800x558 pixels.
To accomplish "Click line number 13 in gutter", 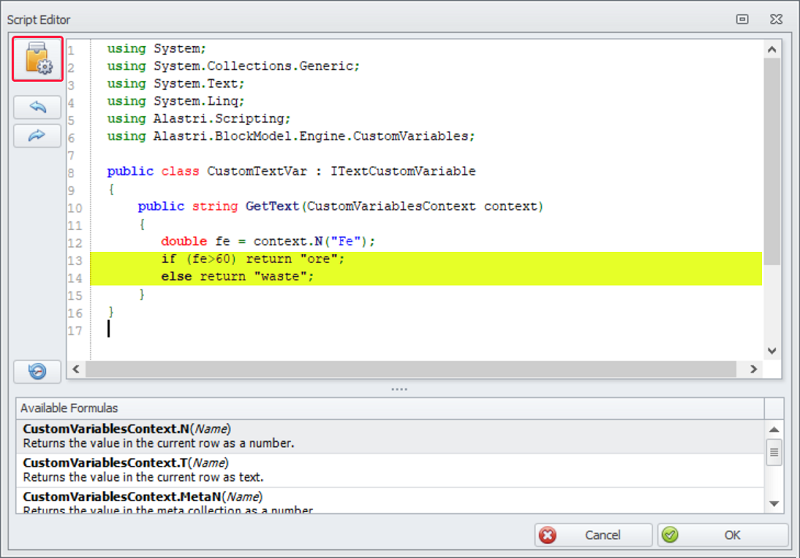I will 75,261.
